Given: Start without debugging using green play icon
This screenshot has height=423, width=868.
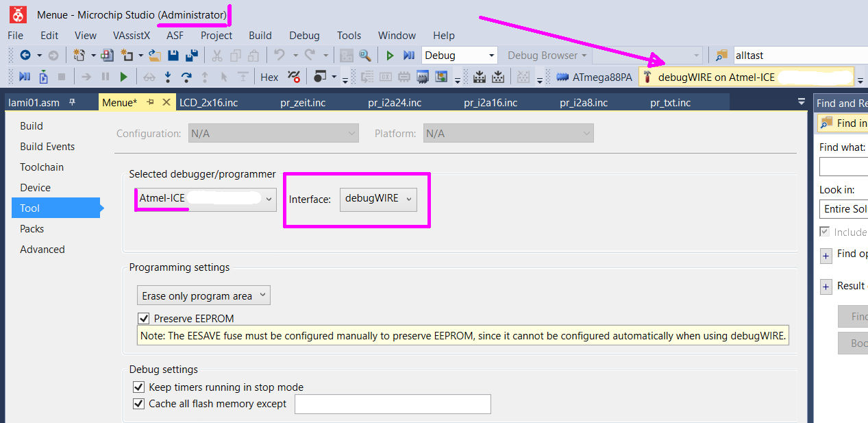Looking at the screenshot, I should pyautogui.click(x=390, y=56).
